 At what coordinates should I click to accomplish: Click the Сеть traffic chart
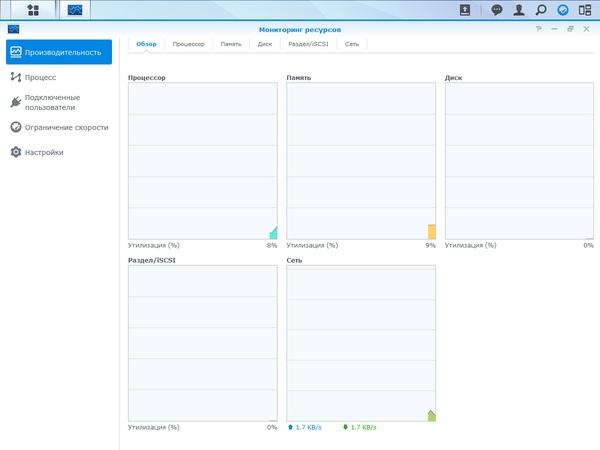(x=361, y=343)
